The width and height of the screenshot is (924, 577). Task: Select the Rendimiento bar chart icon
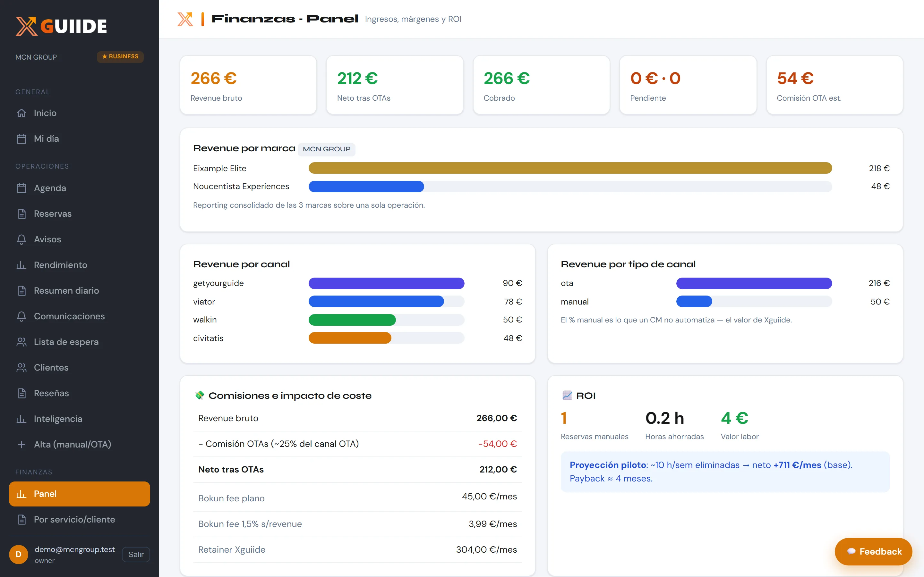[x=21, y=265]
